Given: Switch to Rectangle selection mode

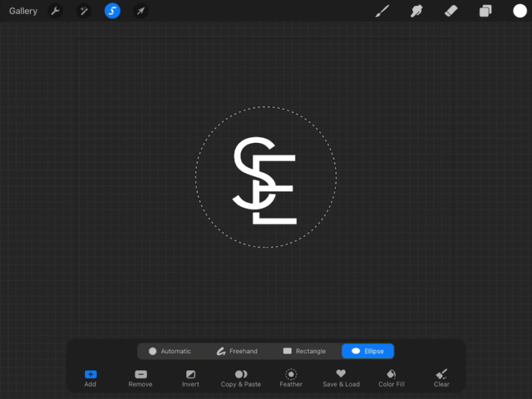Looking at the screenshot, I should pyautogui.click(x=305, y=350).
